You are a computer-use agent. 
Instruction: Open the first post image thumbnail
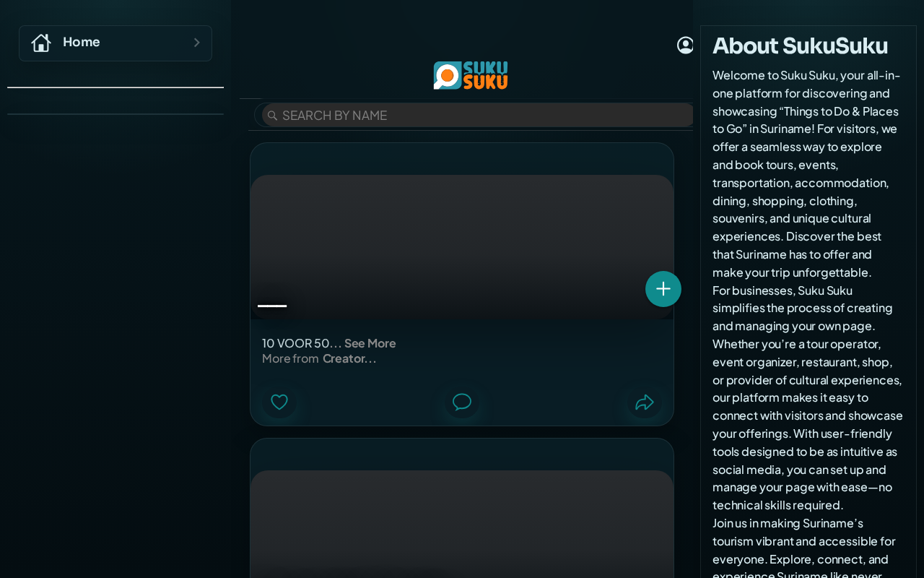pos(462,247)
